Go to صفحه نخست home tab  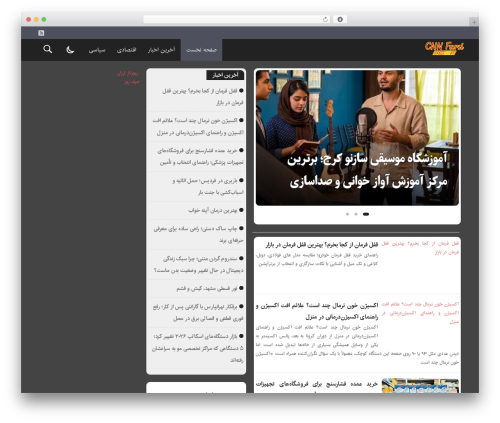pos(201,50)
